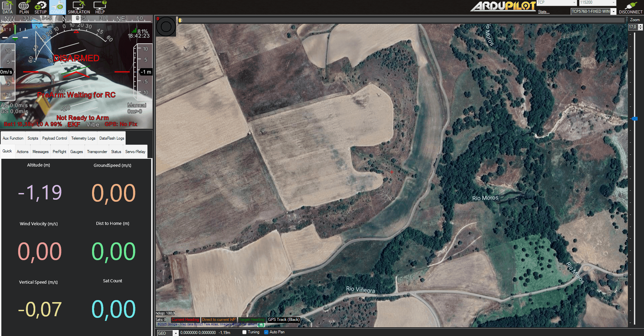Open the PLAN flight planner
This screenshot has height=336, width=644.
(x=24, y=7)
